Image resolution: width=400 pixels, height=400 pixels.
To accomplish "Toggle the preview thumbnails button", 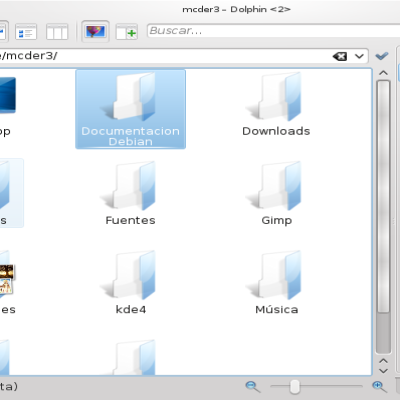I will point(95,32).
